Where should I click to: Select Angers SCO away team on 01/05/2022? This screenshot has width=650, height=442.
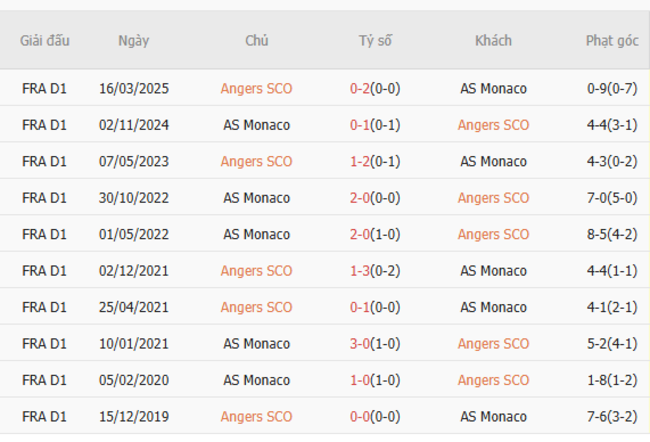click(x=493, y=234)
